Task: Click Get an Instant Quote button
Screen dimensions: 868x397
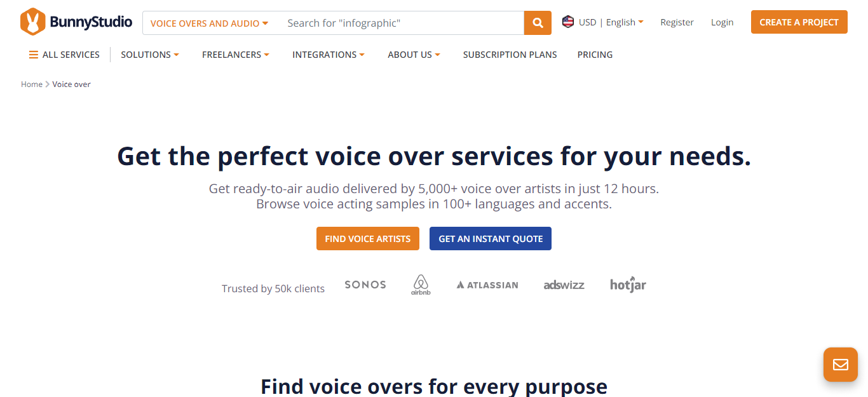Action: click(x=491, y=239)
